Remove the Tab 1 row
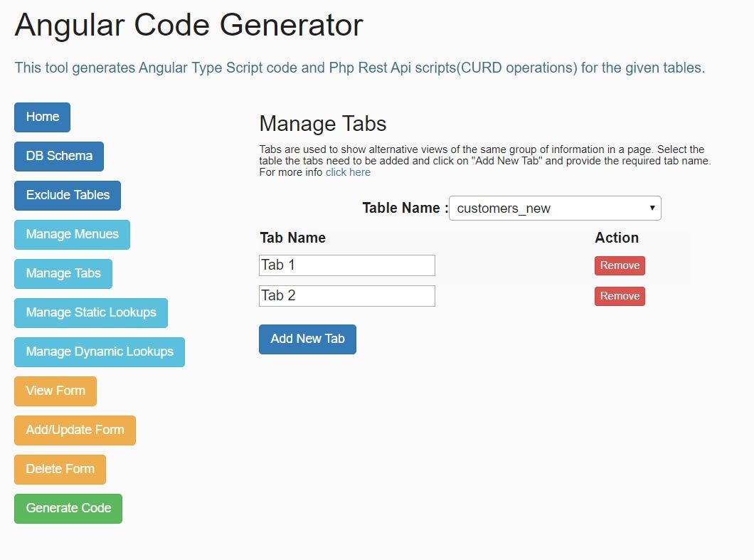This screenshot has height=560, width=754. coord(620,265)
